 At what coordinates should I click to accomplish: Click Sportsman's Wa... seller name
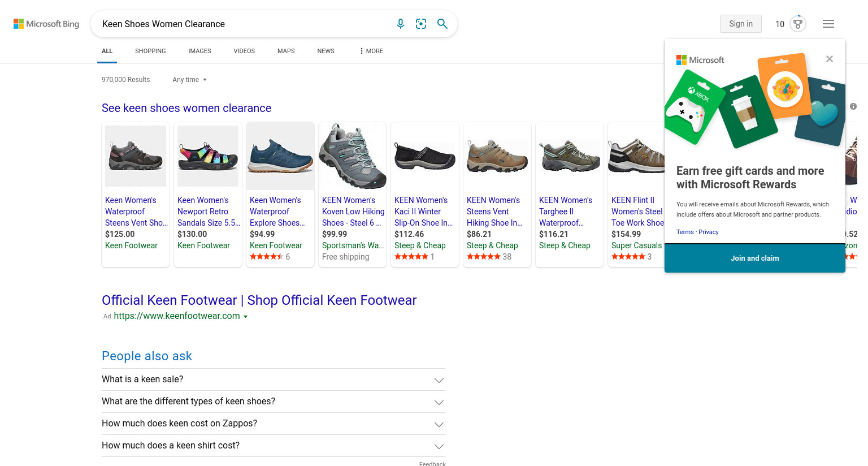tap(353, 245)
